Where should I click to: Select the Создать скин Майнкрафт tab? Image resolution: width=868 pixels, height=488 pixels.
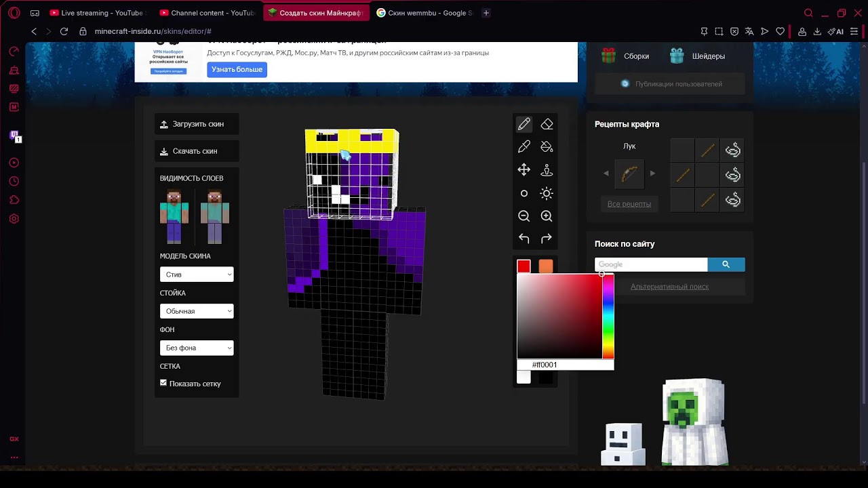317,13
